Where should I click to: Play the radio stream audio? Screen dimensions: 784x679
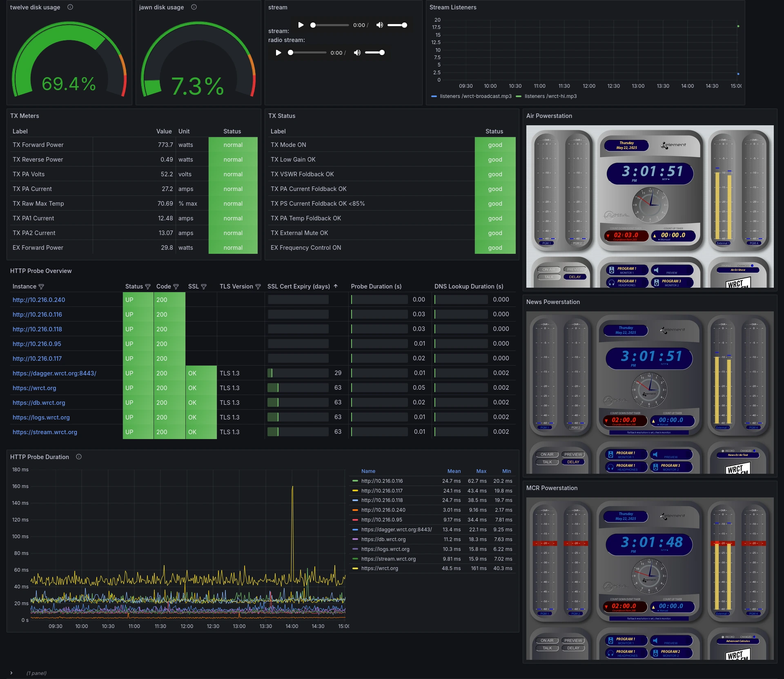(278, 53)
